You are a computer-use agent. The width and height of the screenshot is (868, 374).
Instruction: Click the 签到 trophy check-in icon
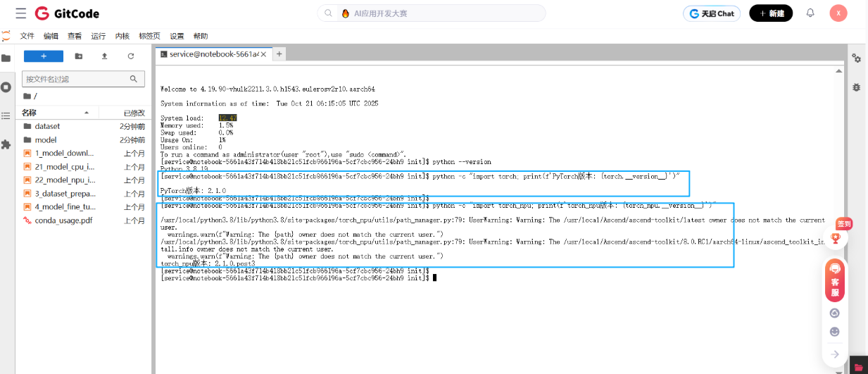836,237
